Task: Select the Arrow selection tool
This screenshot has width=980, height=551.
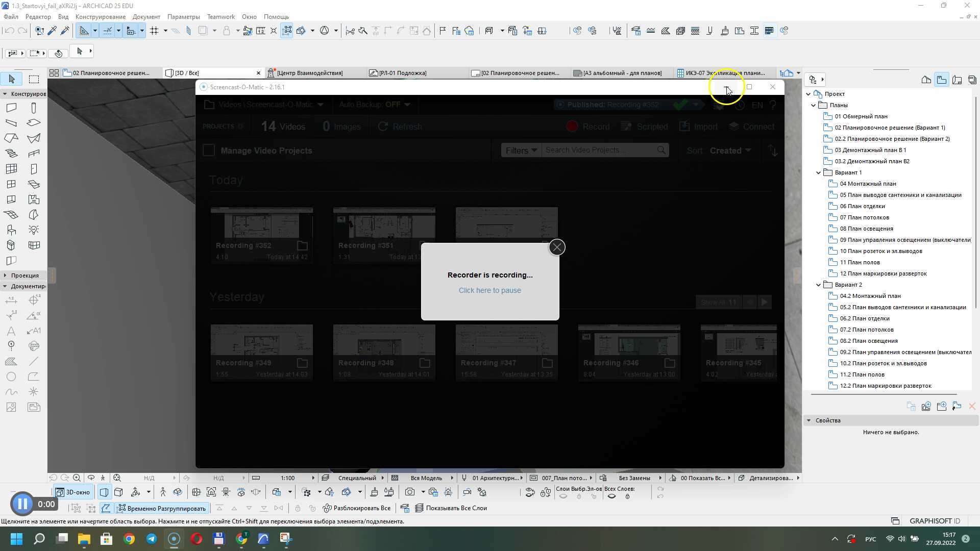Action: pos(11,79)
